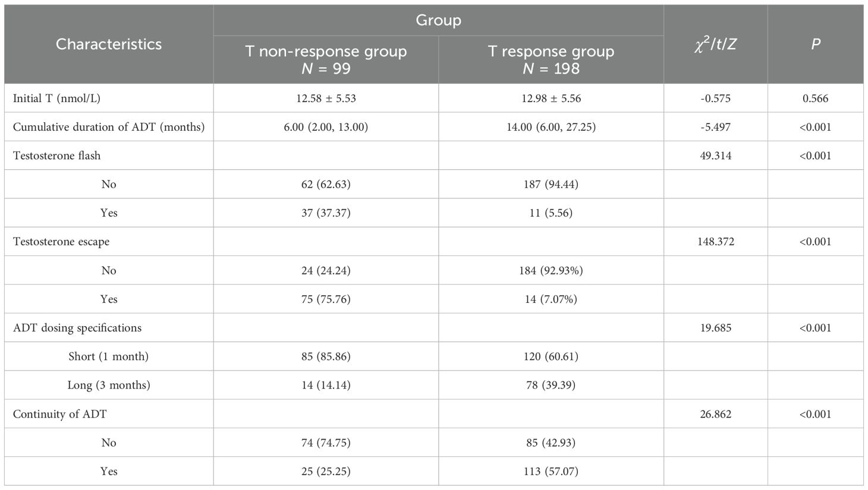Image resolution: width=868 pixels, height=490 pixels.
Task: Click the 12.58 ± 5.53 cell
Action: (326, 99)
